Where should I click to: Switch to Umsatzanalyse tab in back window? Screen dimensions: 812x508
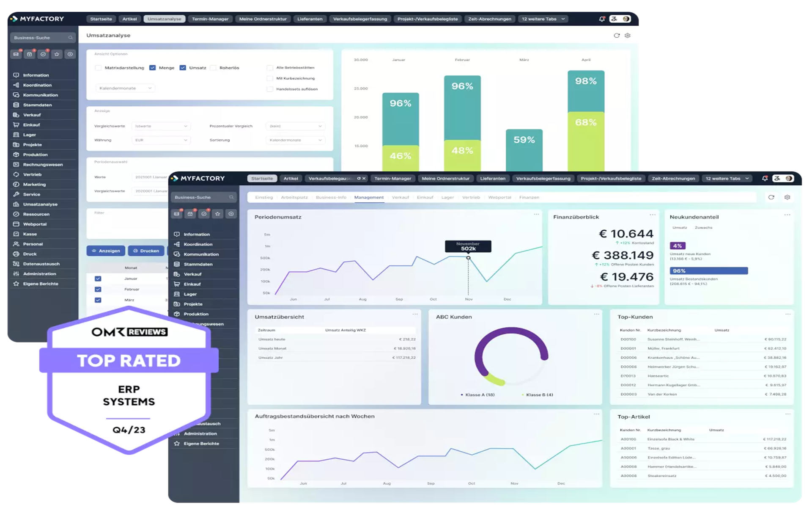pyautogui.click(x=164, y=19)
